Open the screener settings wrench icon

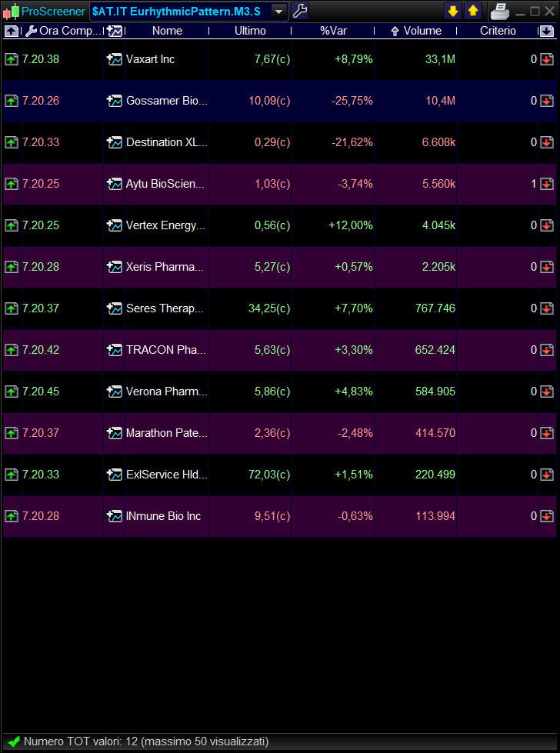[x=300, y=11]
